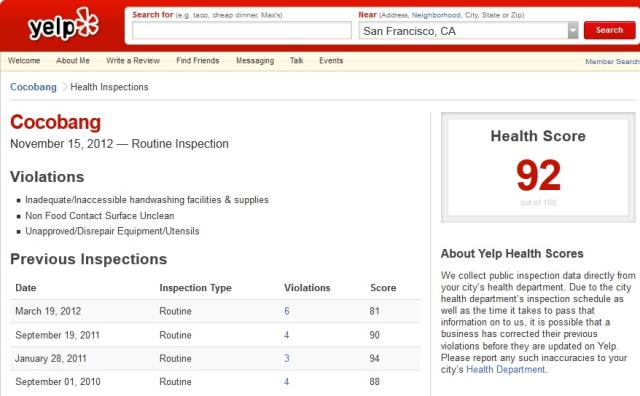Viewport: 640px width, 396px height.
Task: Click the Yelp logo
Action: tap(63, 25)
